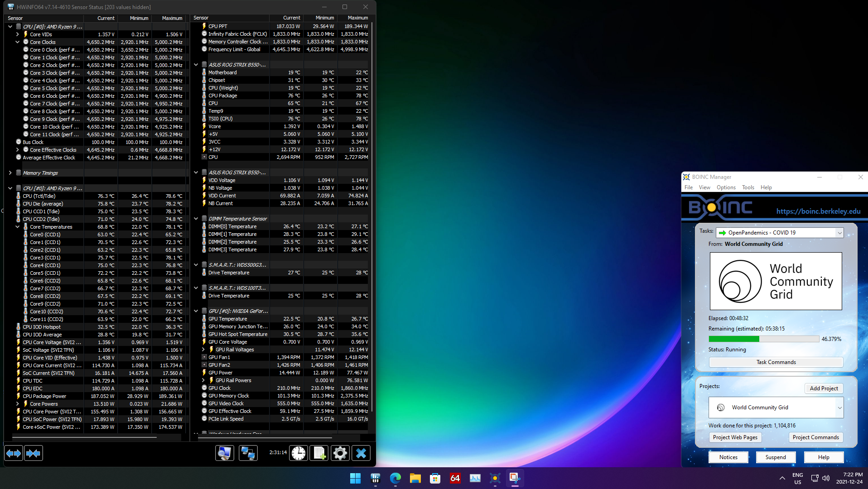Screen dimensions: 868x489
Task: Click the red 64 taskbar icon
Action: click(455, 478)
